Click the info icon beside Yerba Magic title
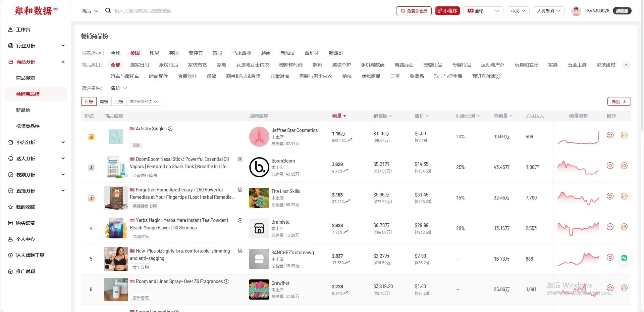 (x=240, y=220)
